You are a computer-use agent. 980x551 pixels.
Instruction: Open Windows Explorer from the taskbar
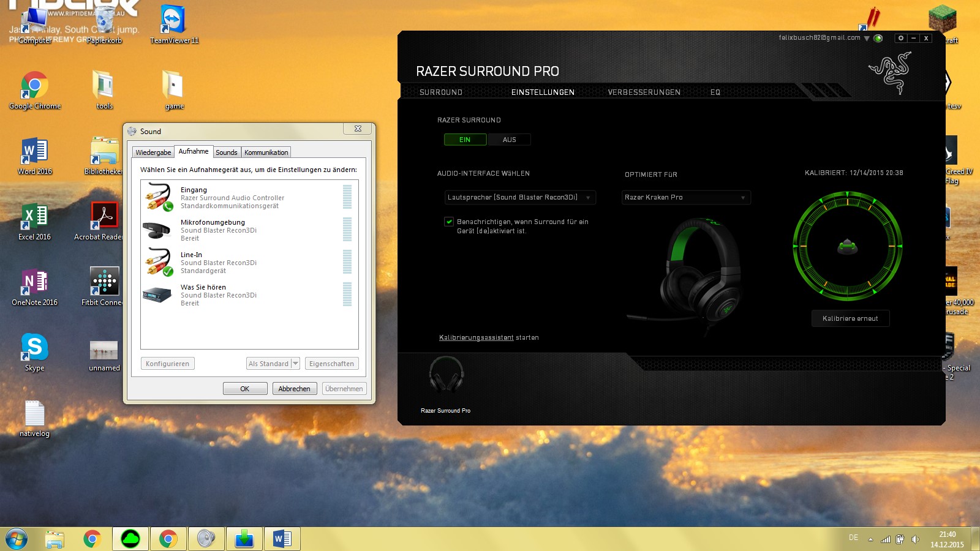pos(55,539)
